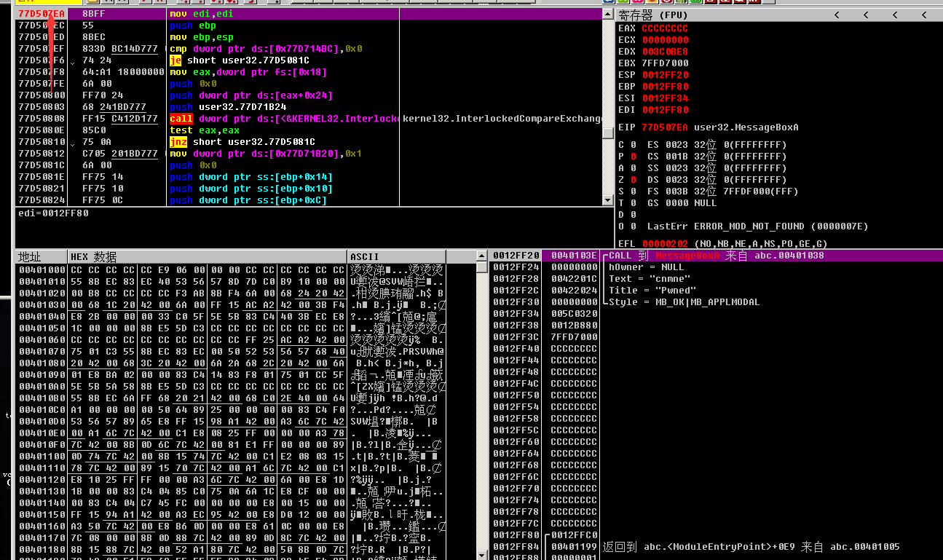Viewport: 943px width, 560px height.
Task: Click the Z flag value
Action: point(633,180)
